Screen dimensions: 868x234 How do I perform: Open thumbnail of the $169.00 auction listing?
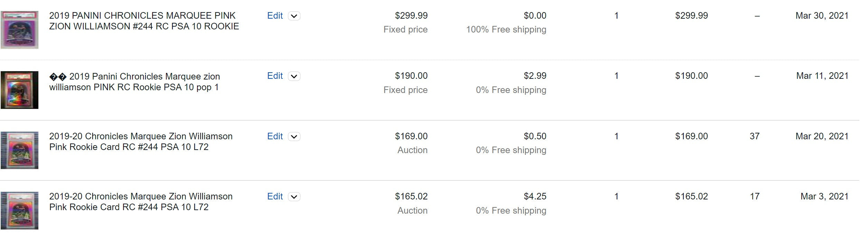tap(19, 150)
